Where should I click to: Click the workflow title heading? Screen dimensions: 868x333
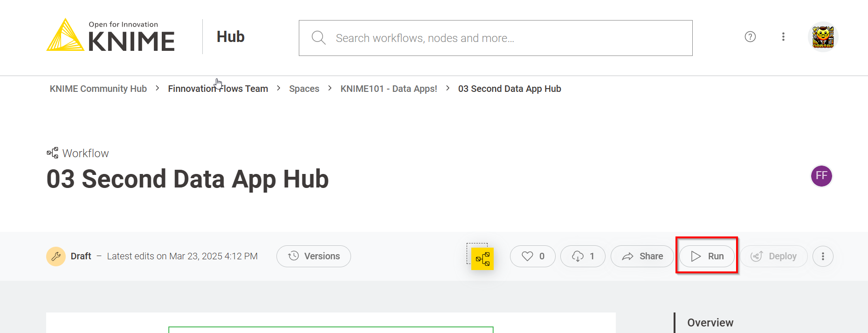pos(187,179)
